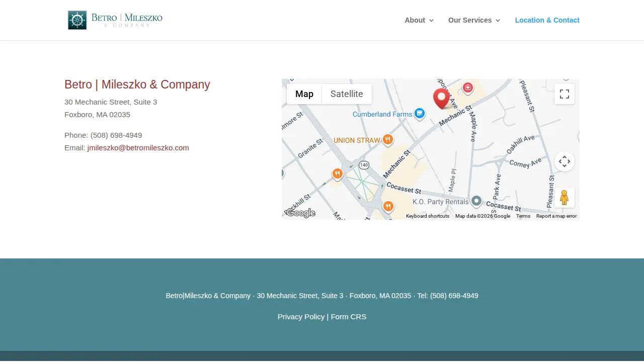Click the Park Ave street label
Screen dimensions: 644x362
(x=497, y=187)
